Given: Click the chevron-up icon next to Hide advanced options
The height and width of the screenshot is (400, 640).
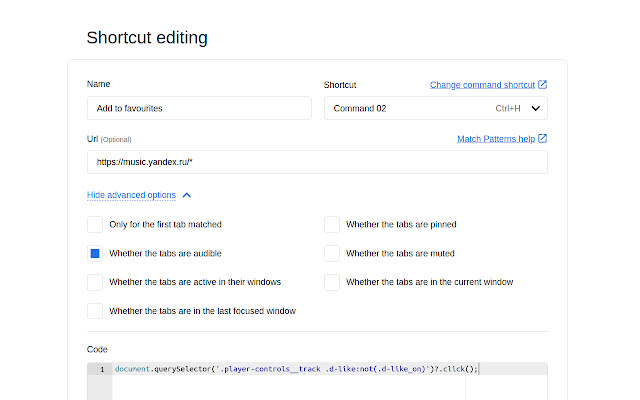Looking at the screenshot, I should click(187, 195).
